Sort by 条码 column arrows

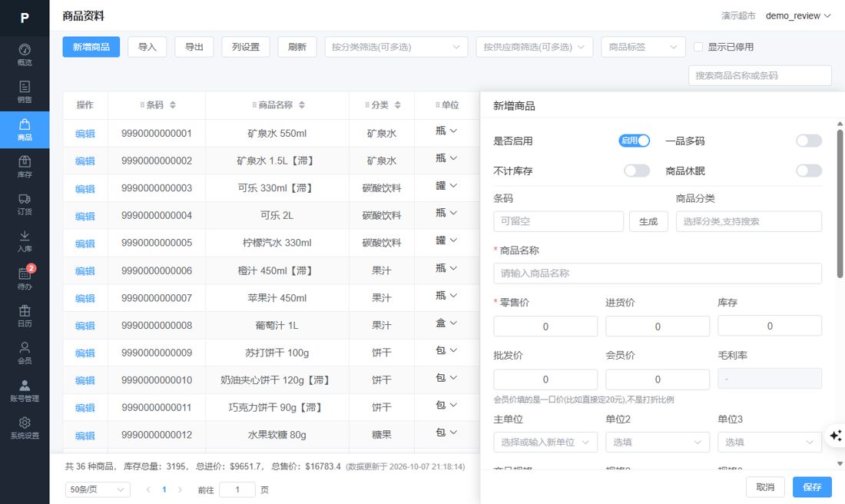click(172, 105)
